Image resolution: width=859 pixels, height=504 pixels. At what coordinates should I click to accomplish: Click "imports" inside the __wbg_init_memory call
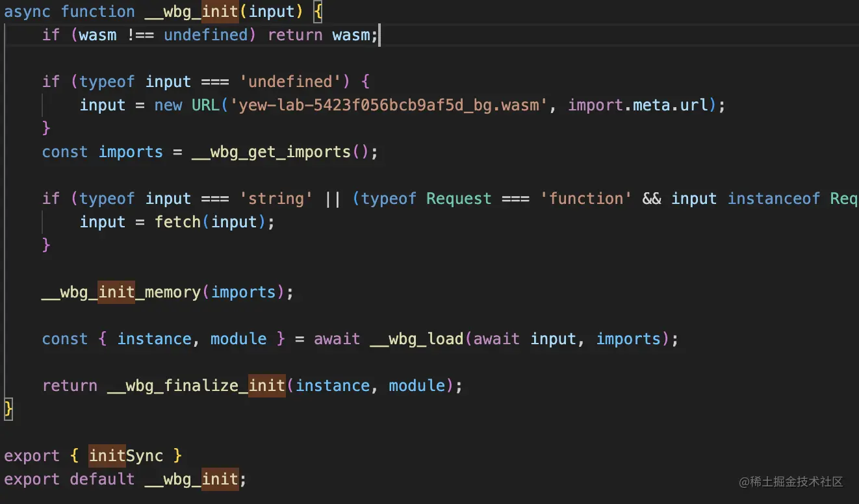pyautogui.click(x=244, y=292)
